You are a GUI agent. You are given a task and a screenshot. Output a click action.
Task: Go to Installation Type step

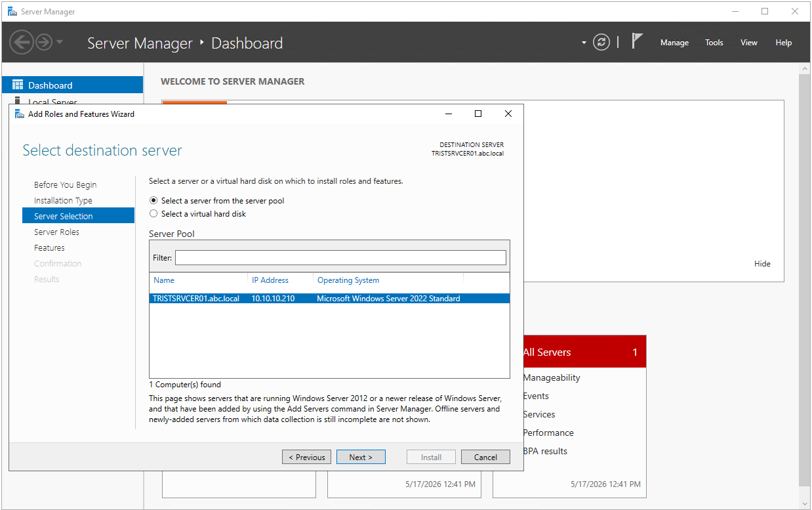63,201
